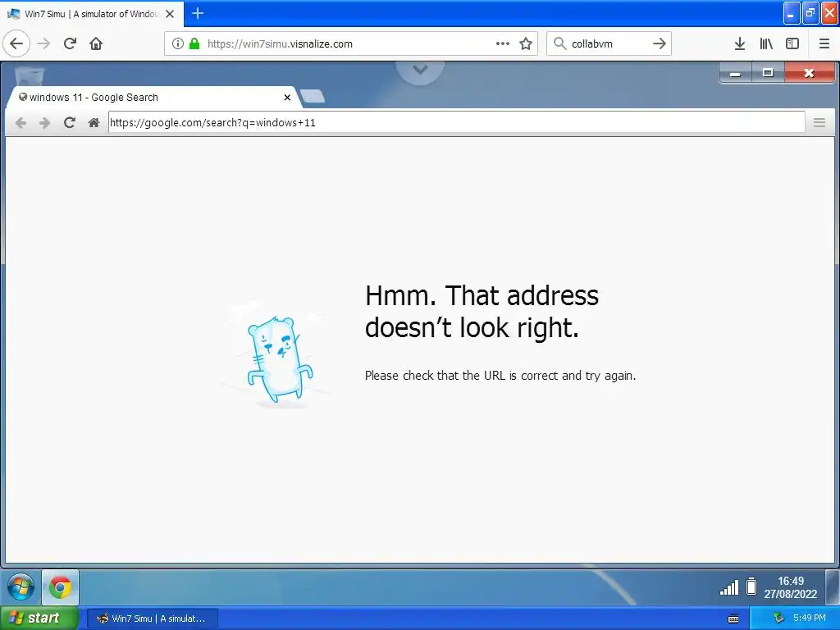Close the simulated browser window
The image size is (840, 630).
click(x=810, y=73)
